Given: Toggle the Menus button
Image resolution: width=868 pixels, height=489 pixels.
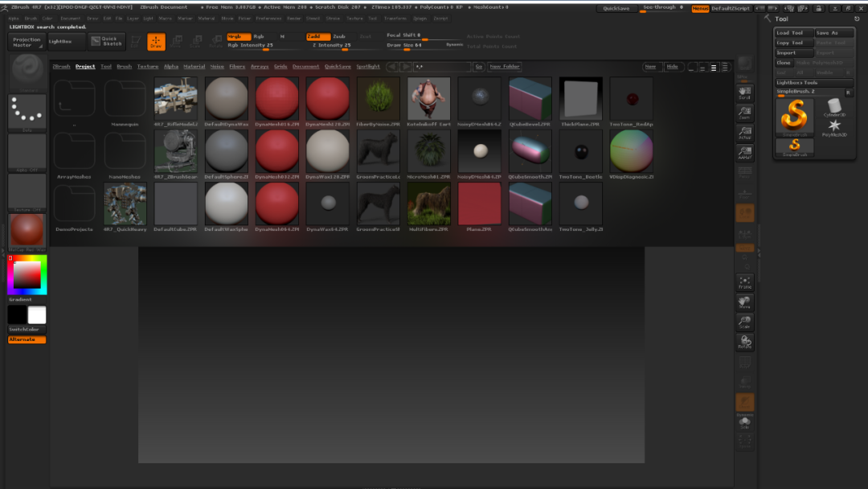Looking at the screenshot, I should [700, 8].
